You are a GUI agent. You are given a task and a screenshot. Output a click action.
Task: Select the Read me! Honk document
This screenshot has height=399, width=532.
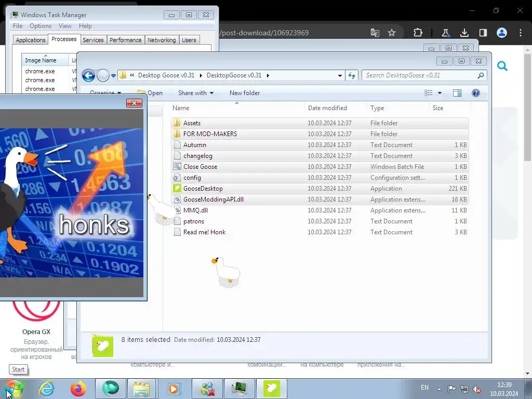click(320, 232)
